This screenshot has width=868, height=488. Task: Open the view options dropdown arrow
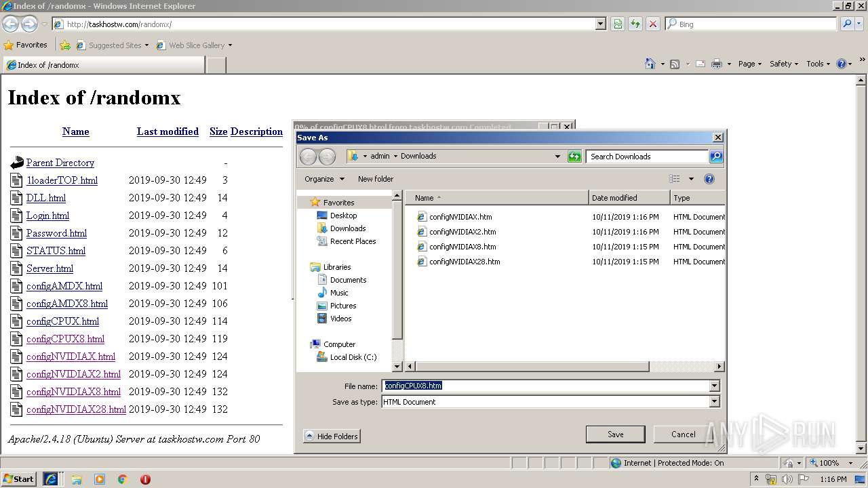pyautogui.click(x=691, y=179)
